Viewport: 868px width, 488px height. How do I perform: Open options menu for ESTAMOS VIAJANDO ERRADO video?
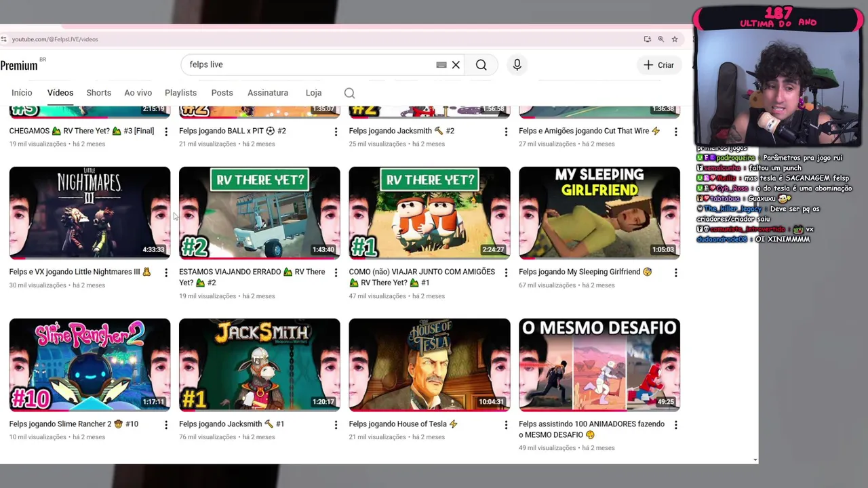(x=336, y=272)
